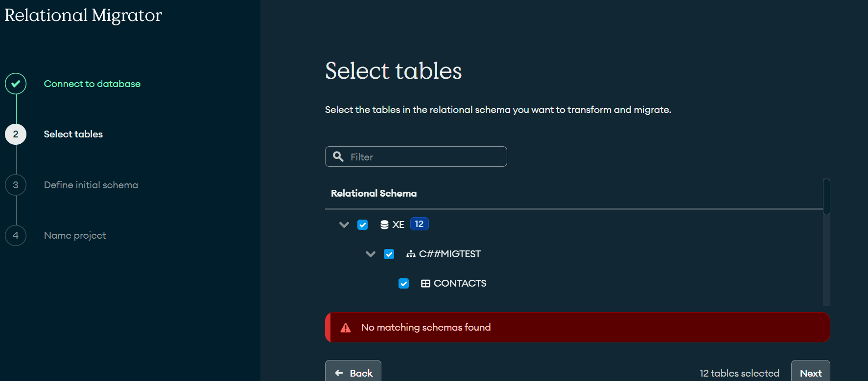Click the step 3 circle icon

point(16,185)
